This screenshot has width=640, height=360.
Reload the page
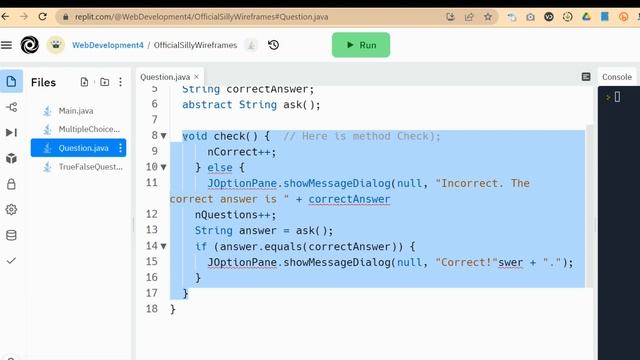[42, 17]
